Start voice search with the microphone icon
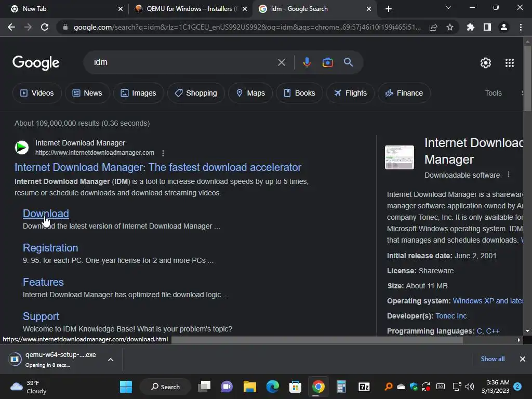The width and height of the screenshot is (532, 399). pyautogui.click(x=307, y=62)
